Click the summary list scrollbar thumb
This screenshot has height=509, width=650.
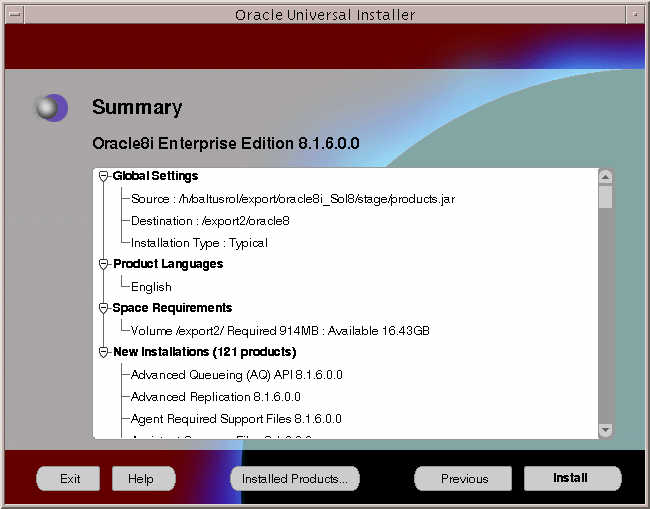pos(605,197)
